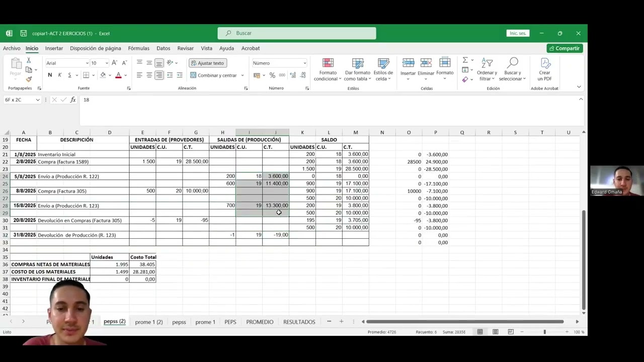
Task: Click the Copy icon in Portapapeles
Action: 29,70
